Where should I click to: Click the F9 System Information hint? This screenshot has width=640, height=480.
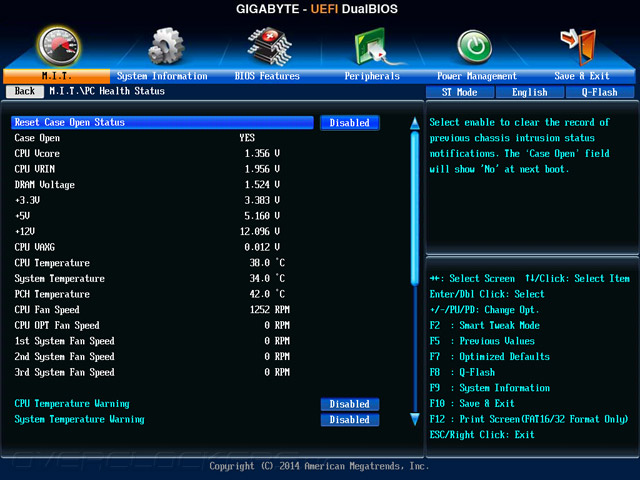490,388
